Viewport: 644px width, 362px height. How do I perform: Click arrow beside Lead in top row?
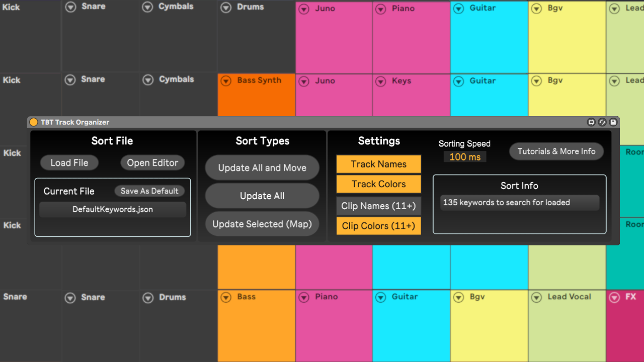coord(614,9)
